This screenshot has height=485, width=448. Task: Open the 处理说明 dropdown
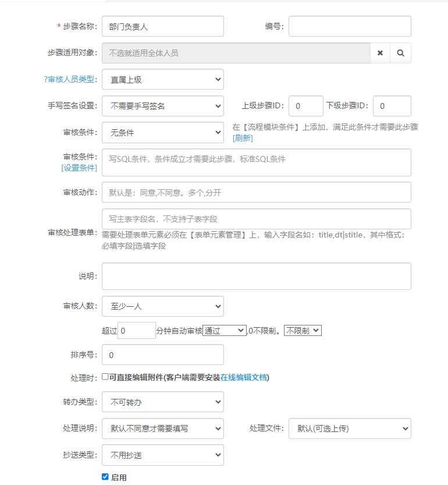point(163,429)
